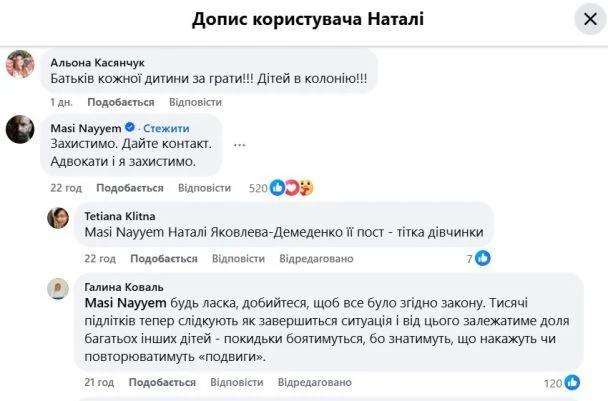Open Tetiana Klitna's profile avatar
Image resolution: width=608 pixels, height=401 pixels.
pyautogui.click(x=59, y=217)
